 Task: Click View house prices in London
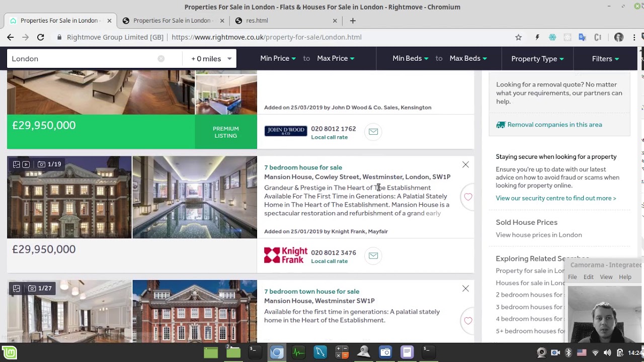pos(538,235)
